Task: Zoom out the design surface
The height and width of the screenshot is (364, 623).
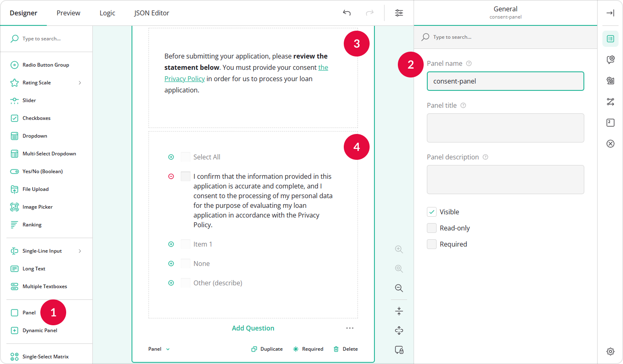Action: coord(399,288)
